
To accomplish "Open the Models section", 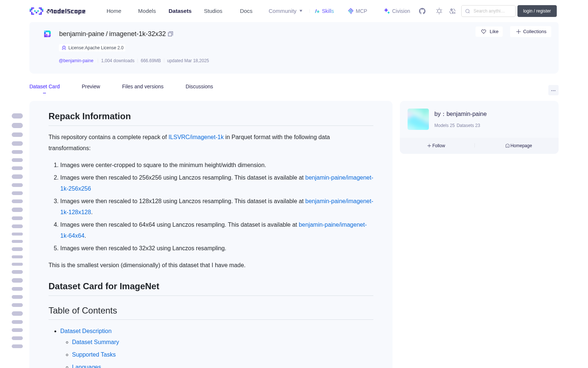I will pyautogui.click(x=147, y=11).
